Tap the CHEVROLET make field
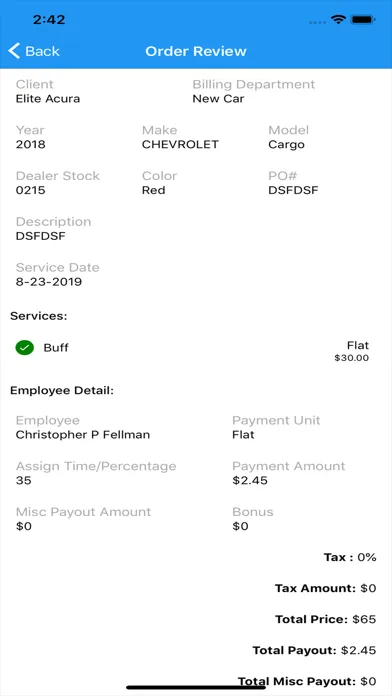Screen dimensions: 392x696 pos(180,145)
